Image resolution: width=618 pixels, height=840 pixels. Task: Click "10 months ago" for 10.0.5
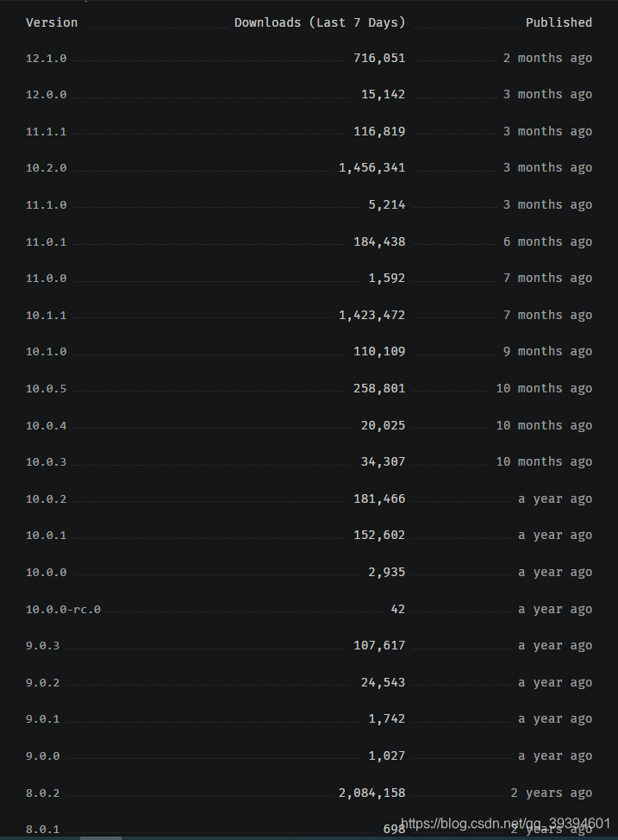[544, 388]
